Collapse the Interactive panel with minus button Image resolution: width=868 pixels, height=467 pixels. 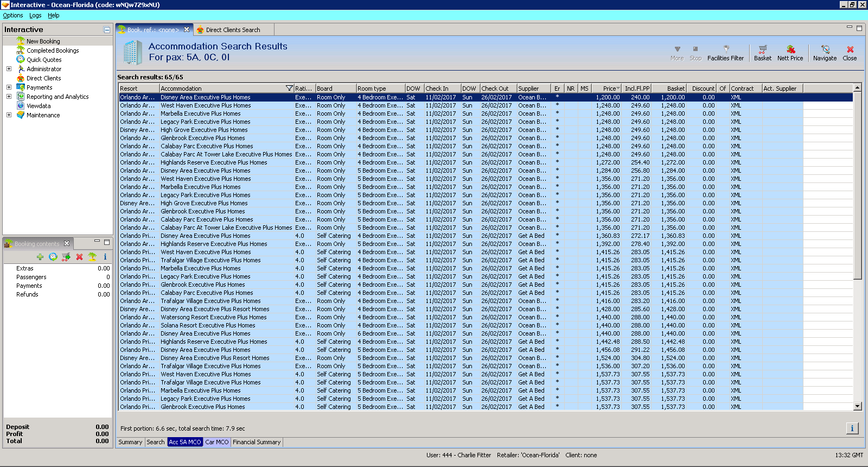coord(107,29)
